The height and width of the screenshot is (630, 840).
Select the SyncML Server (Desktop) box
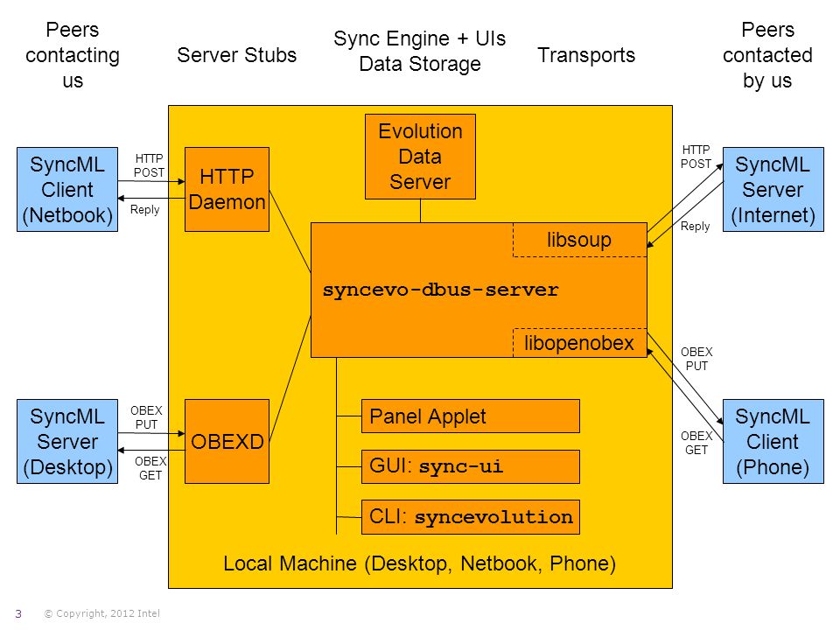click(x=67, y=441)
